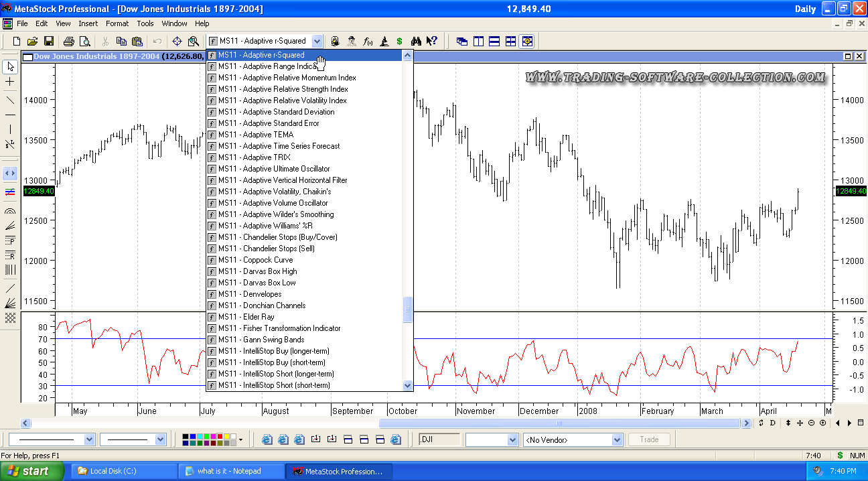The width and height of the screenshot is (868, 481).
Task: Open the No Vendor dropdown
Action: pyautogui.click(x=618, y=440)
